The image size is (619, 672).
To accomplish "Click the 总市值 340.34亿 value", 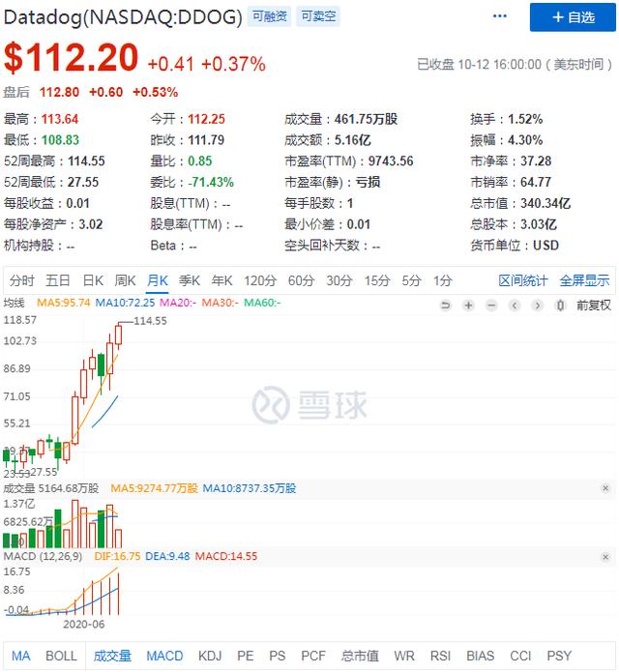I will tap(545, 203).
